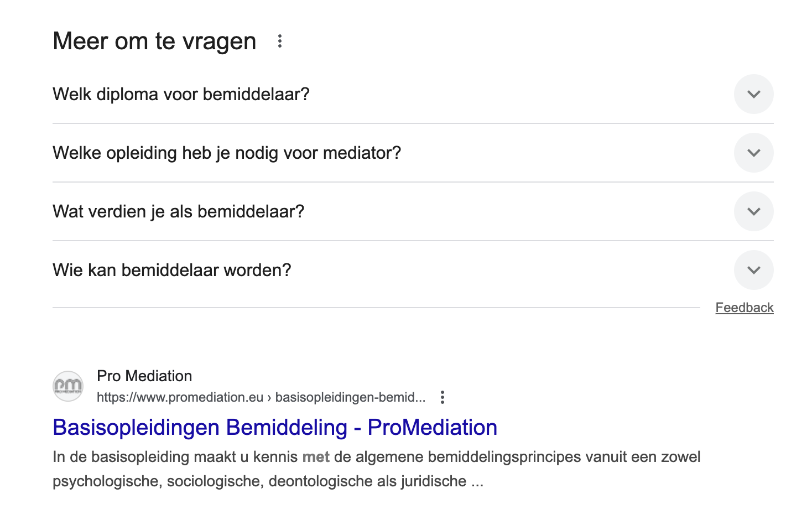This screenshot has height=509, width=812.
Task: Click the 'Feedback' link
Action: (745, 307)
